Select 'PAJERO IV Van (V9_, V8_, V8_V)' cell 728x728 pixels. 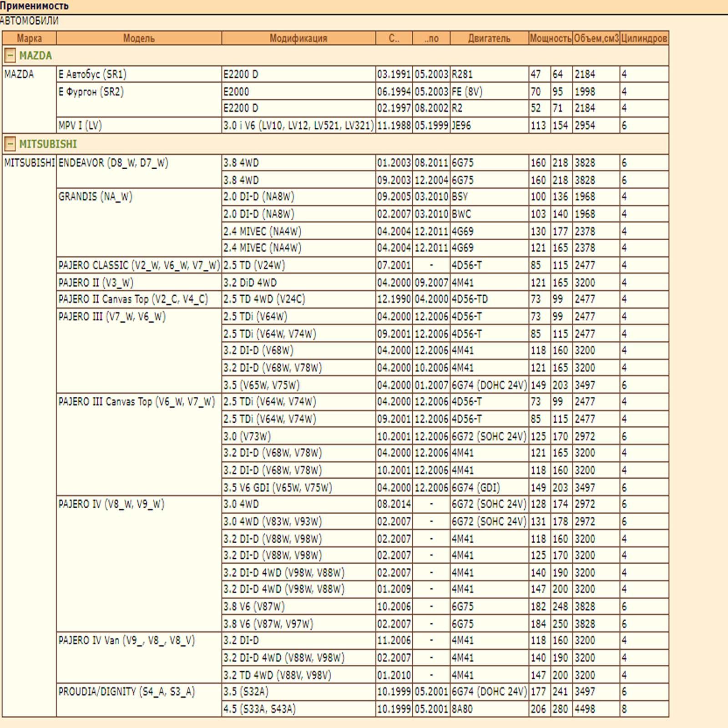pos(139,657)
